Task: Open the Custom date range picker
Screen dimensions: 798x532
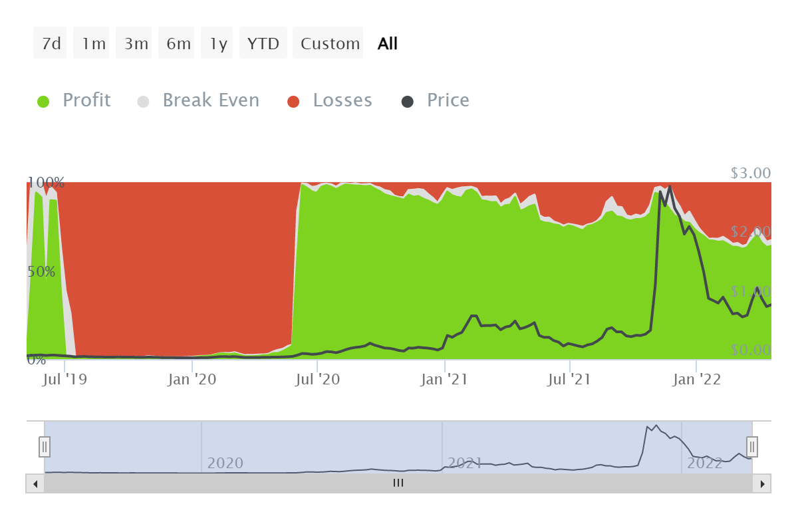Action: pos(329,43)
